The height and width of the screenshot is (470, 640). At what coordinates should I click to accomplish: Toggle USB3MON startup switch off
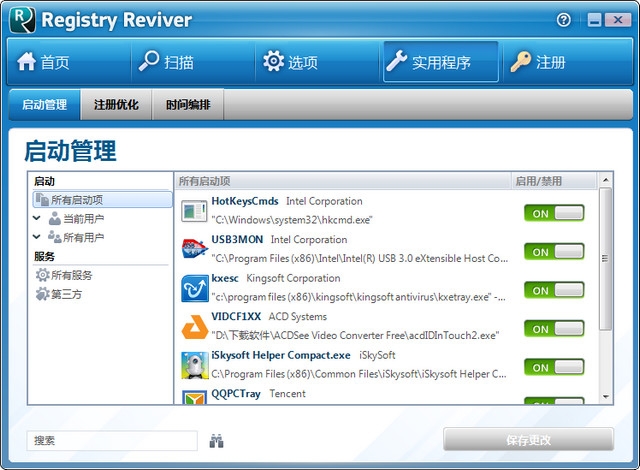click(x=554, y=252)
